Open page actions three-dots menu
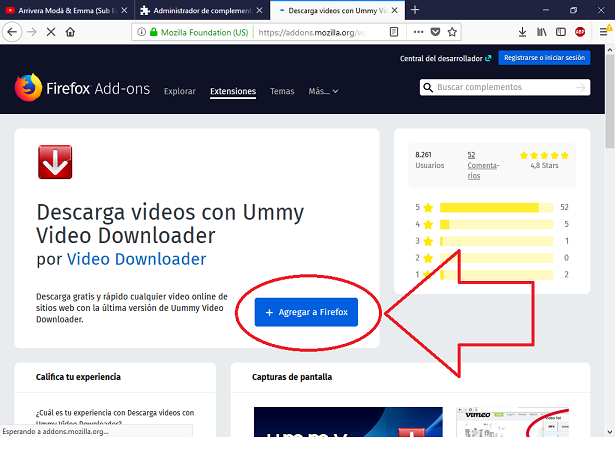 [x=418, y=32]
